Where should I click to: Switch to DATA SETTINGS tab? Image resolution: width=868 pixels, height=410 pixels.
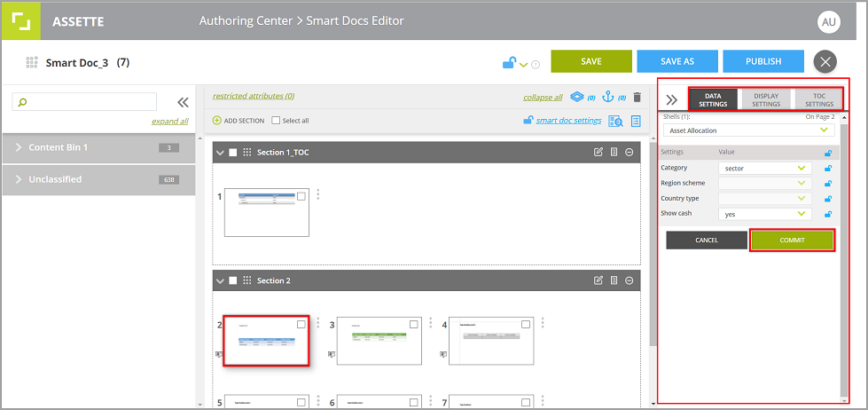coord(713,99)
